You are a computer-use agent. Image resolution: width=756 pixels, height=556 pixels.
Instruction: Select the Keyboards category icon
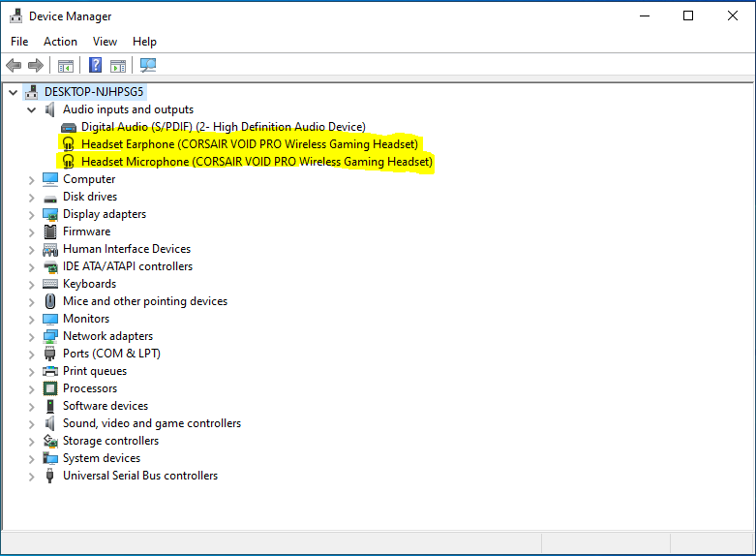tap(50, 284)
